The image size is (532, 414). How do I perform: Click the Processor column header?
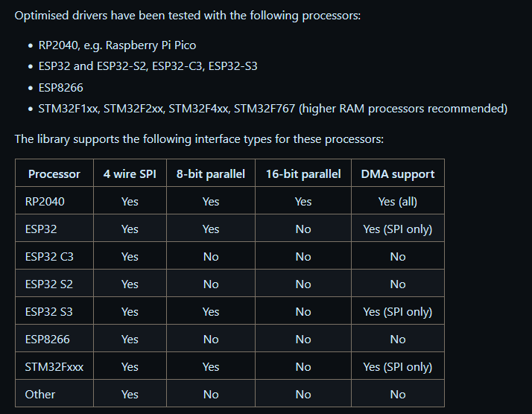click(x=54, y=174)
